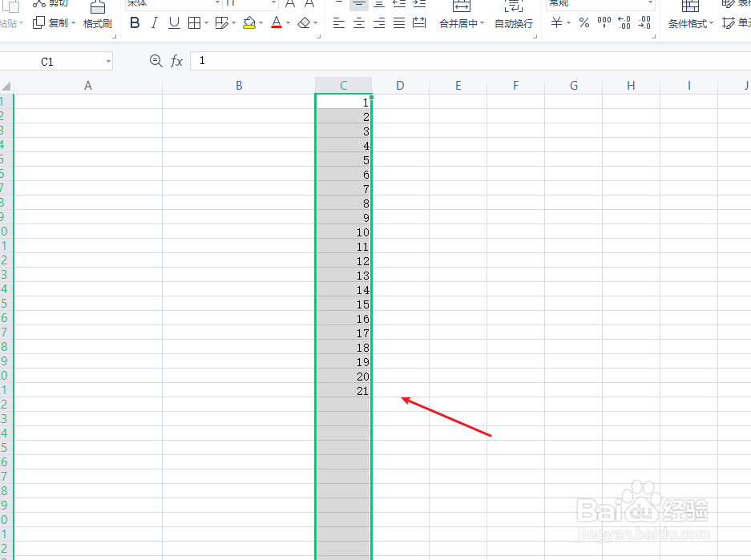751x560 pixels.
Task: Click the distributed alignment icon
Action: coord(419,23)
